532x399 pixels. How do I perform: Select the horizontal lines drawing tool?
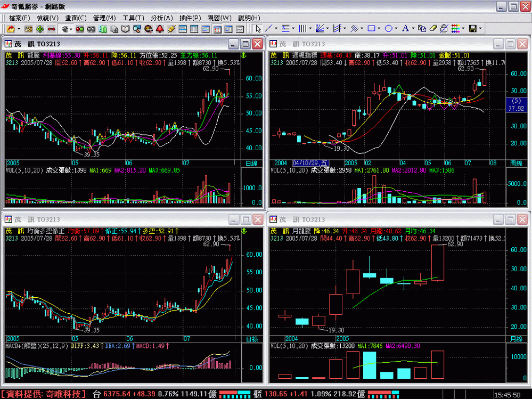click(x=285, y=29)
